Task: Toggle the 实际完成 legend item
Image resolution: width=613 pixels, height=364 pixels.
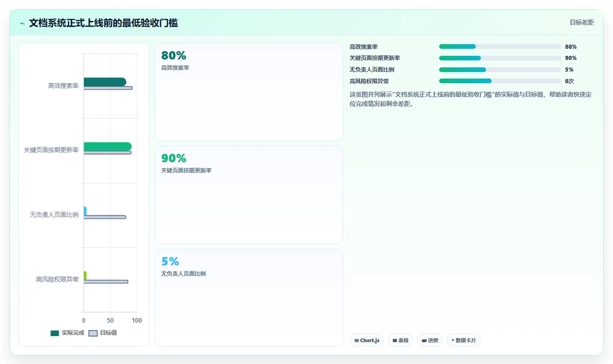Action: pyautogui.click(x=67, y=333)
